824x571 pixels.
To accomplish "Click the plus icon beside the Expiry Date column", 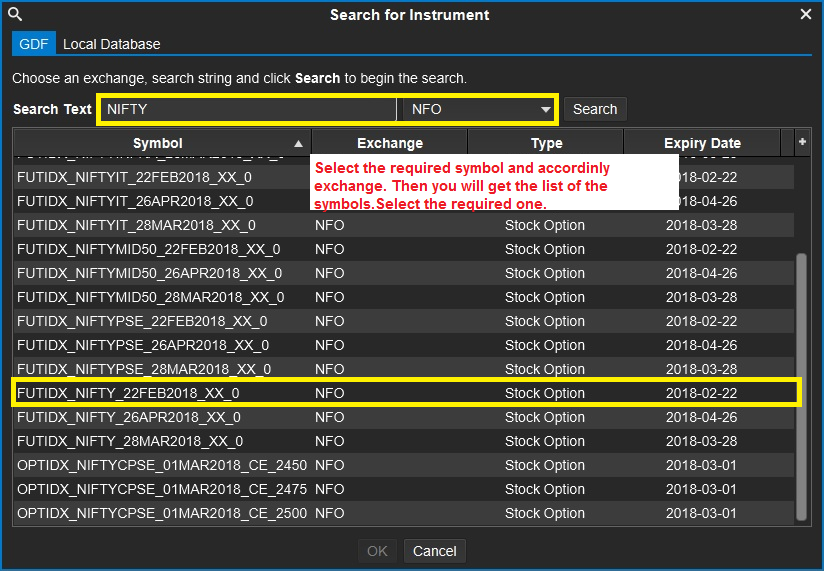I will click(x=802, y=142).
